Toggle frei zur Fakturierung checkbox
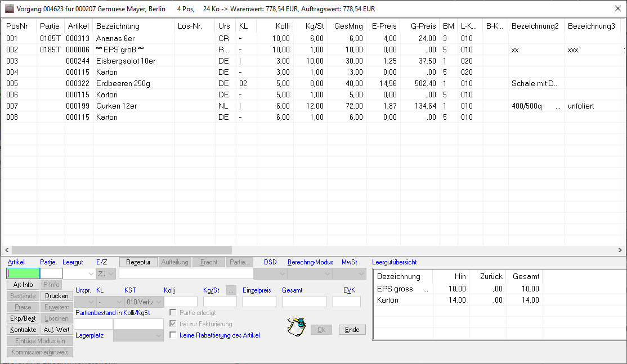627x364 pixels. (173, 323)
